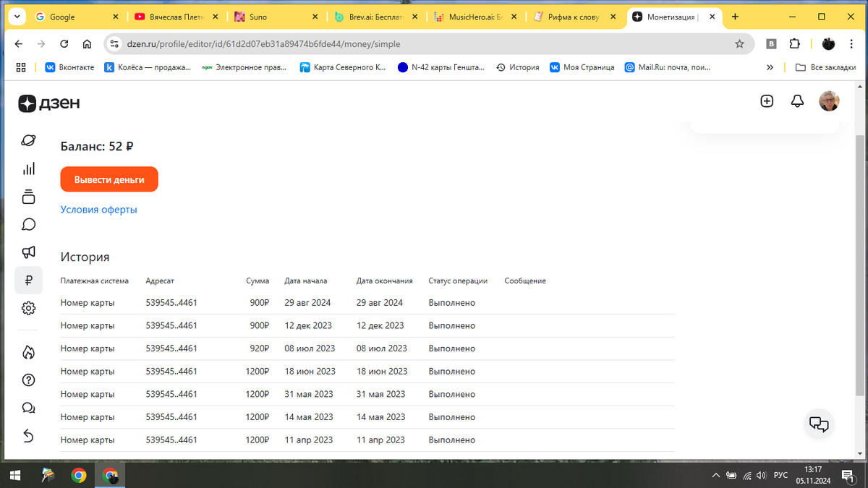Click the Dzen logo in the header
Viewport: 868px width, 488px height.
point(49,103)
